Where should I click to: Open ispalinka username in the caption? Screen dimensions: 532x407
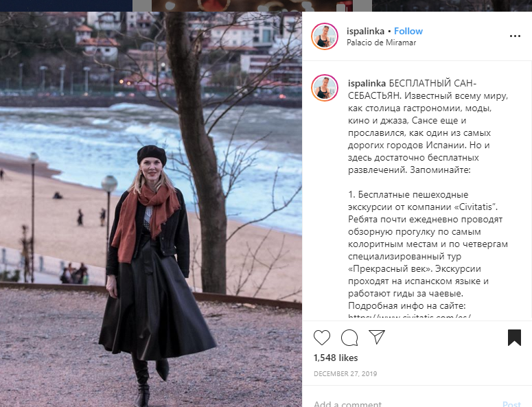pyautogui.click(x=367, y=83)
